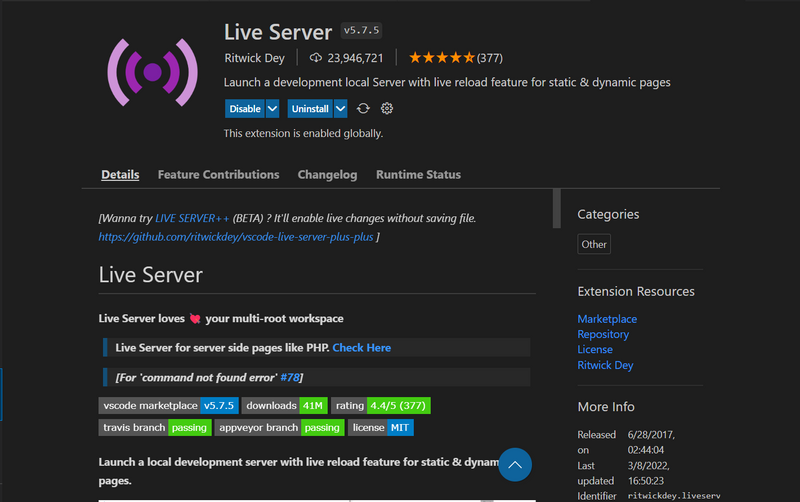This screenshot has height=502, width=800.
Task: Switch to the Feature Contributions tab
Action: pyautogui.click(x=218, y=174)
